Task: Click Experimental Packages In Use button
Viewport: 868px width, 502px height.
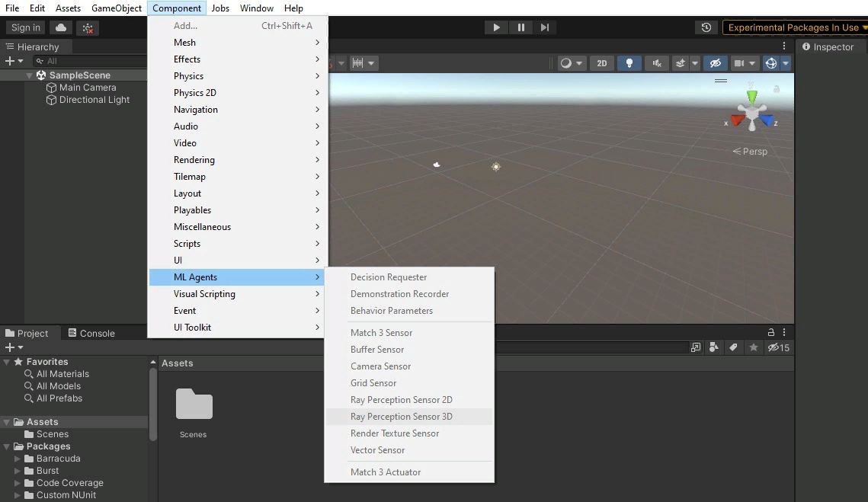Action: click(796, 27)
